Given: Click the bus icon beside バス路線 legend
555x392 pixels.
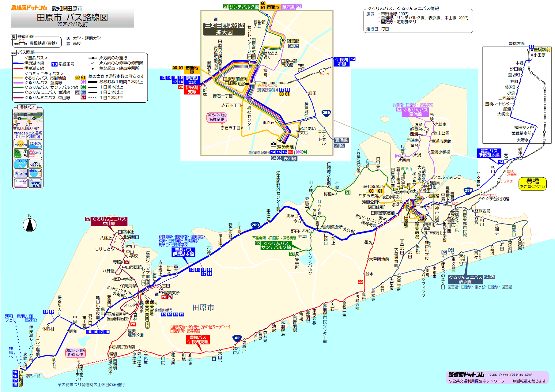Looking at the screenshot, I should [x=14, y=53].
